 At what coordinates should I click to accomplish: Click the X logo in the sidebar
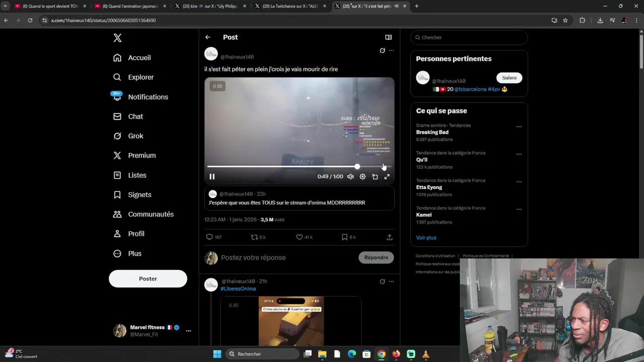(x=117, y=38)
